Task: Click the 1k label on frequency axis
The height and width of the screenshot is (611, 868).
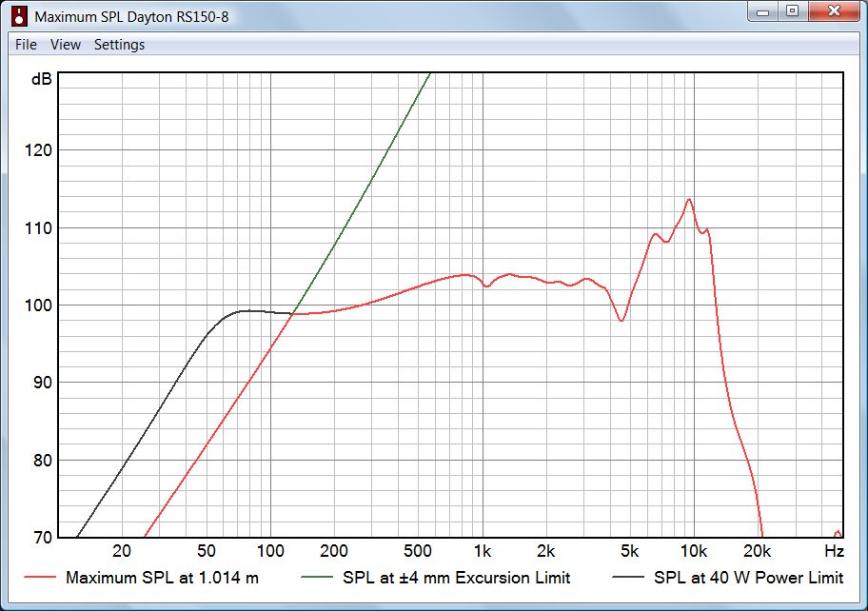Action: pos(483,551)
